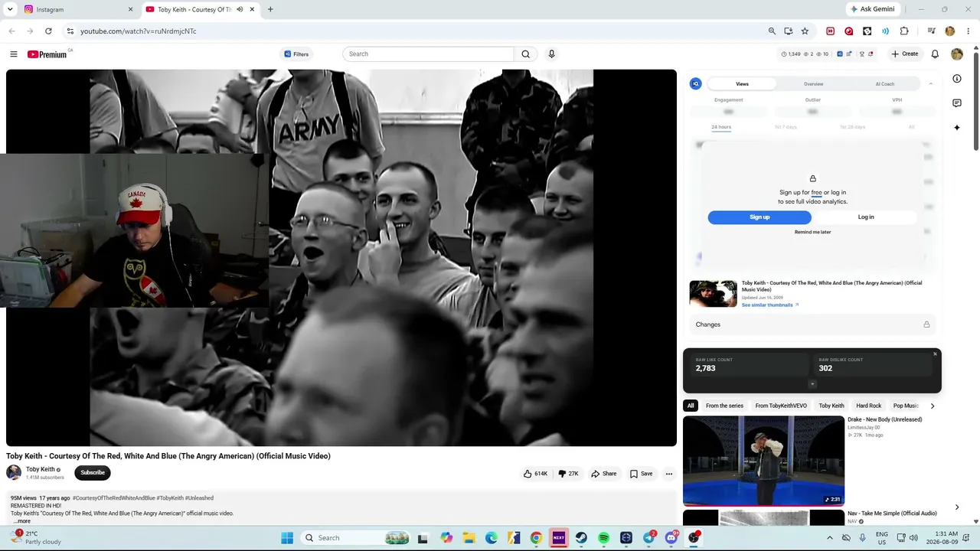The width and height of the screenshot is (980, 551).
Task: Select the All filter chip
Action: [x=691, y=406]
